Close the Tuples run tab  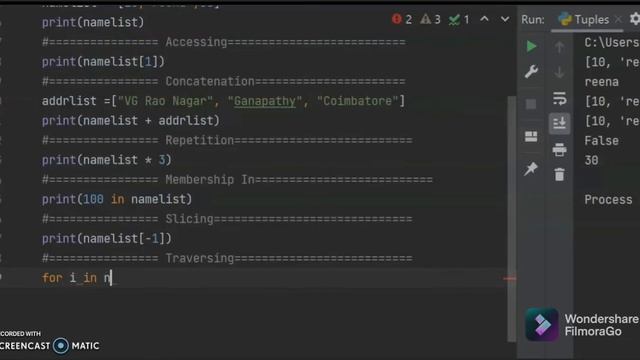(x=618, y=19)
